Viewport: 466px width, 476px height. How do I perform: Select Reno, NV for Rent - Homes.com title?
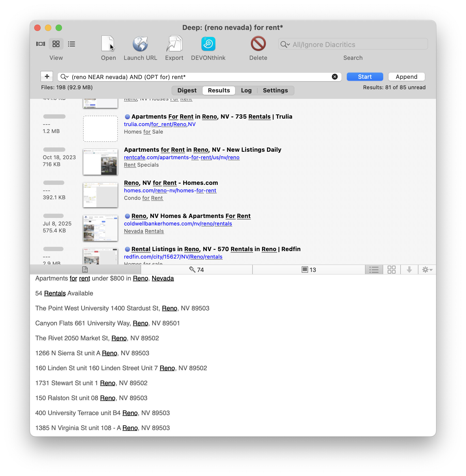(171, 183)
